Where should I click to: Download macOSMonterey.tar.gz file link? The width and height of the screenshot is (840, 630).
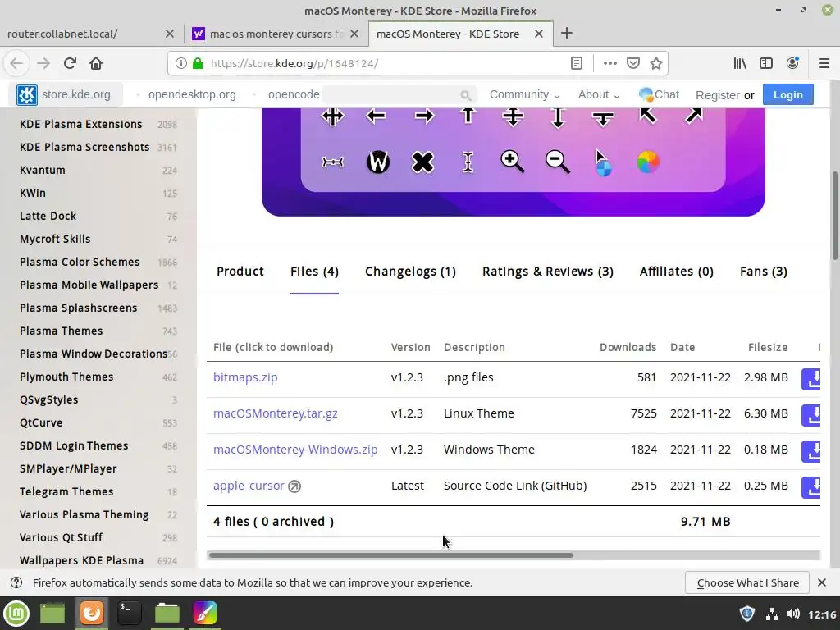(x=276, y=413)
